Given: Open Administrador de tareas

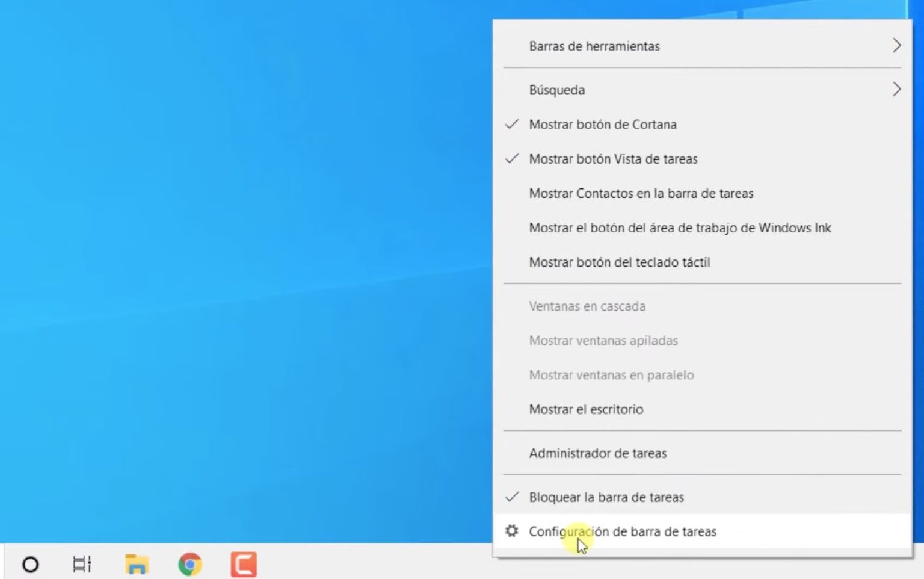Looking at the screenshot, I should tap(598, 453).
